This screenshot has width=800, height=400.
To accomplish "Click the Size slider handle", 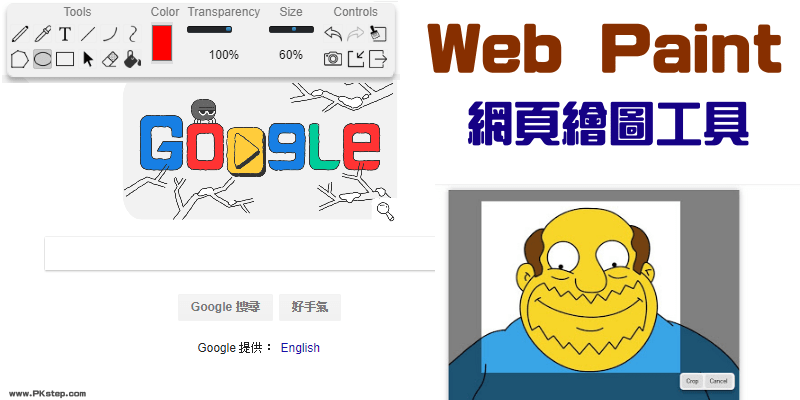I will pyautogui.click(x=294, y=30).
